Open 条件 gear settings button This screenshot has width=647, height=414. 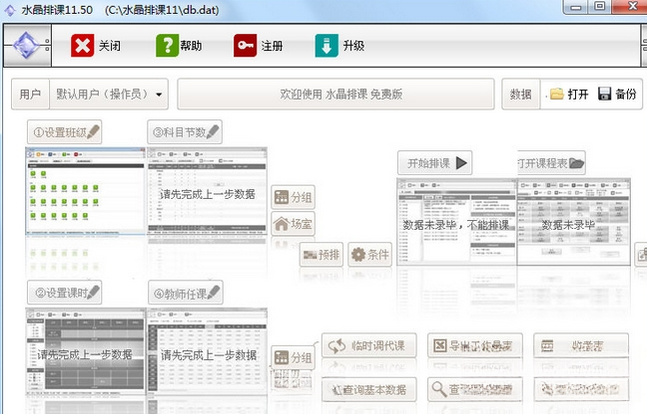tap(370, 255)
